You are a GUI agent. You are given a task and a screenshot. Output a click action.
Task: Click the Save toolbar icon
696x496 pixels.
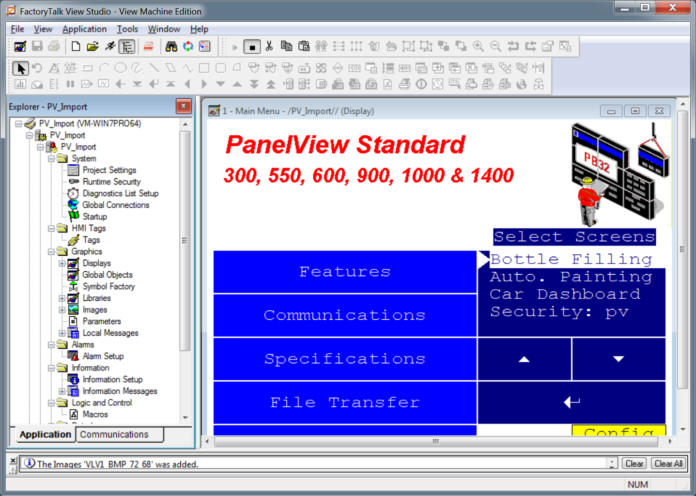(x=37, y=46)
